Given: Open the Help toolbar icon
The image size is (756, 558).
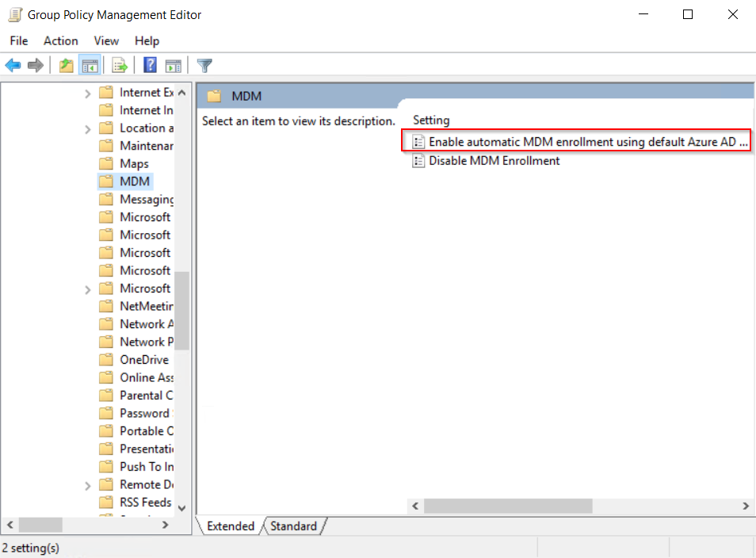Looking at the screenshot, I should 150,65.
